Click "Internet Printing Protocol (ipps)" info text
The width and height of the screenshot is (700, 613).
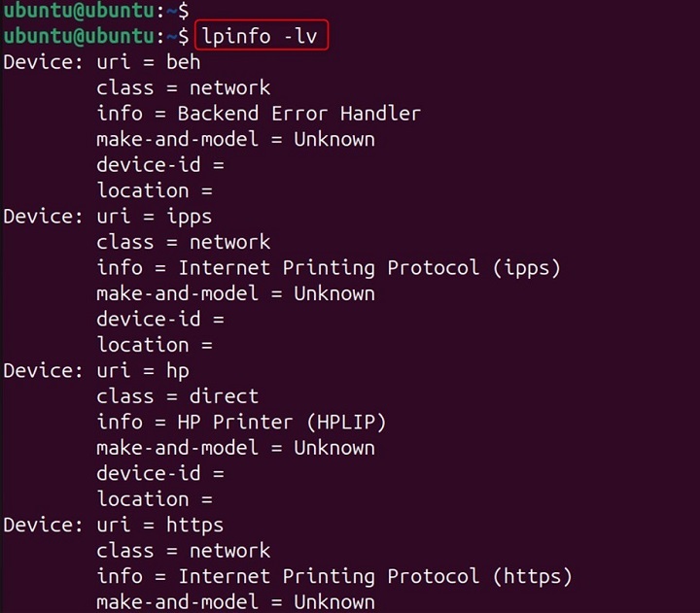pos(369,267)
